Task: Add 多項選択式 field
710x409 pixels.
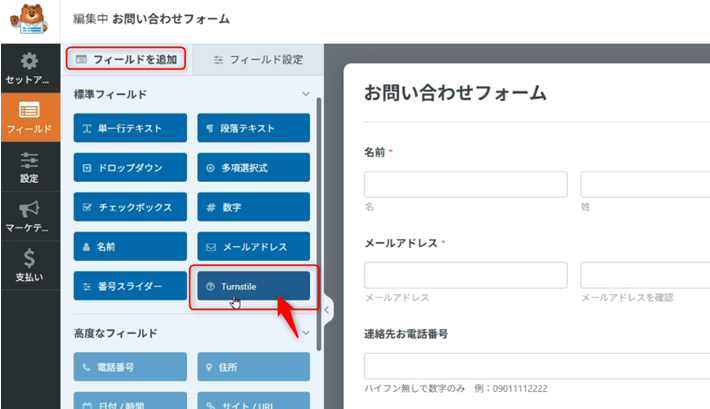Action: pos(254,168)
